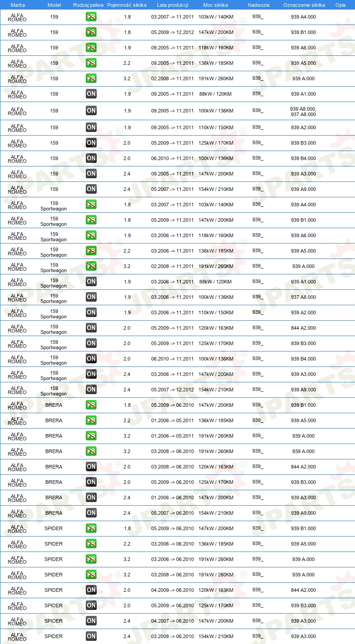355x644 pixels.
Task: Click petrol icon in SPIDER 939 A5.000 row
Action: [91, 544]
